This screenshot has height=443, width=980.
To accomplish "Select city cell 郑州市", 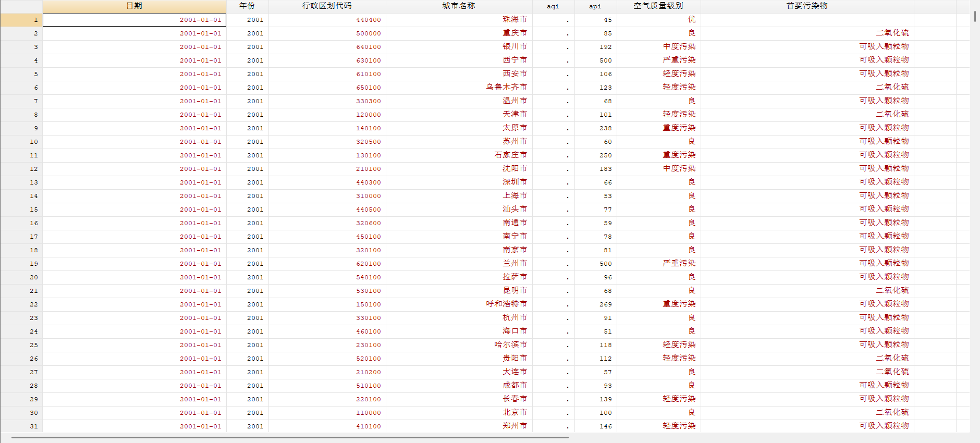I will (x=459, y=426).
